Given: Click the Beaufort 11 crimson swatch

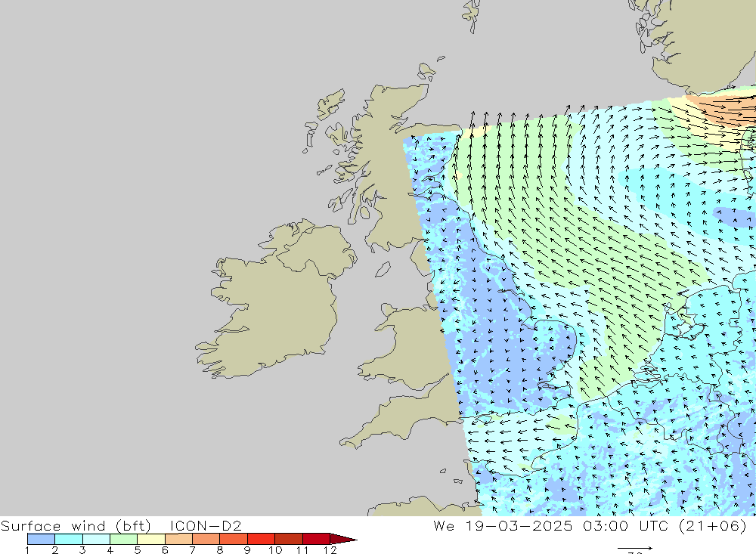Looking at the screenshot, I should (316, 539).
